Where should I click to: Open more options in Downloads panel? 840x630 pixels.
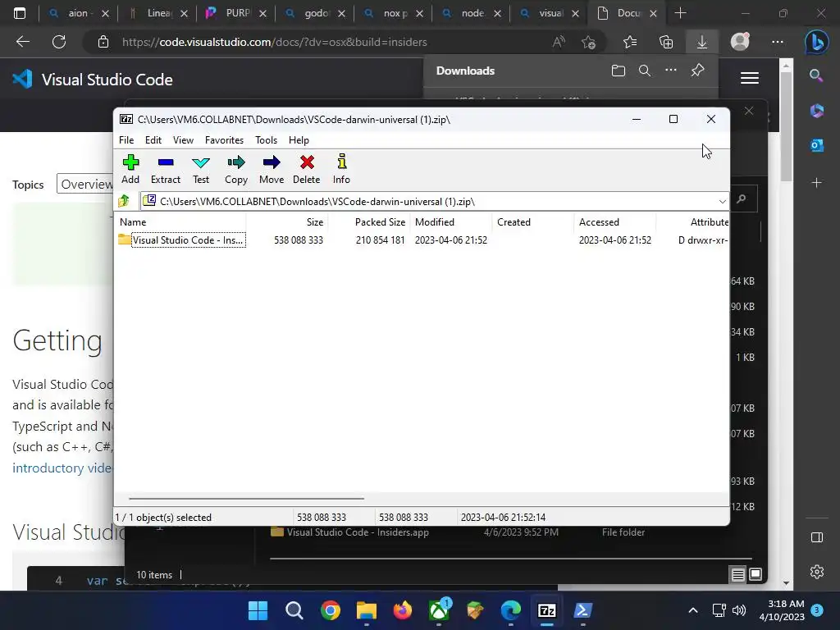coord(671,71)
